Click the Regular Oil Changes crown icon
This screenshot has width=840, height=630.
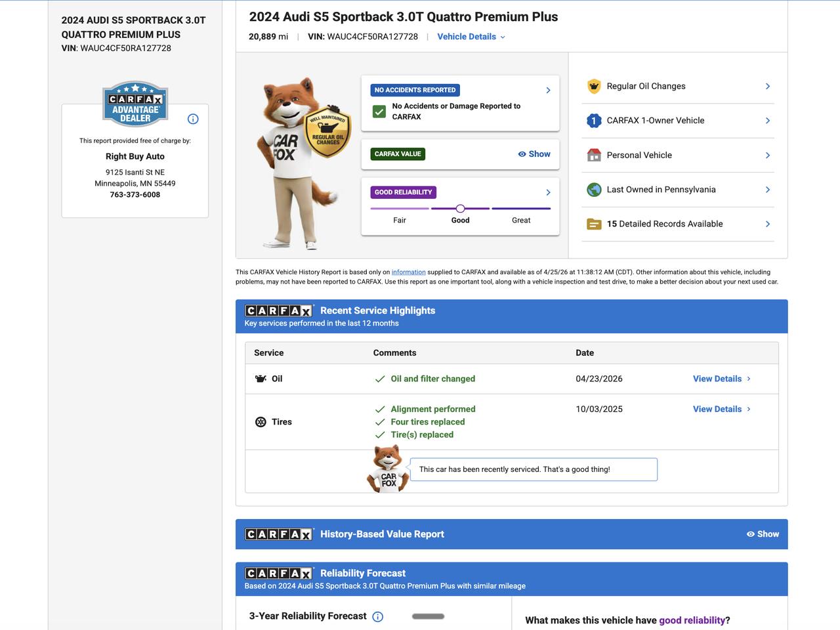[594, 87]
